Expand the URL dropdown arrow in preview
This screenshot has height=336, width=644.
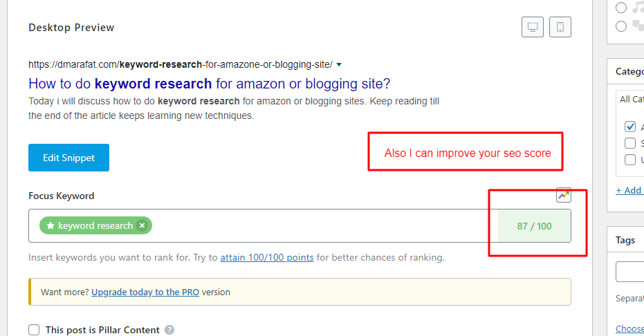(338, 64)
